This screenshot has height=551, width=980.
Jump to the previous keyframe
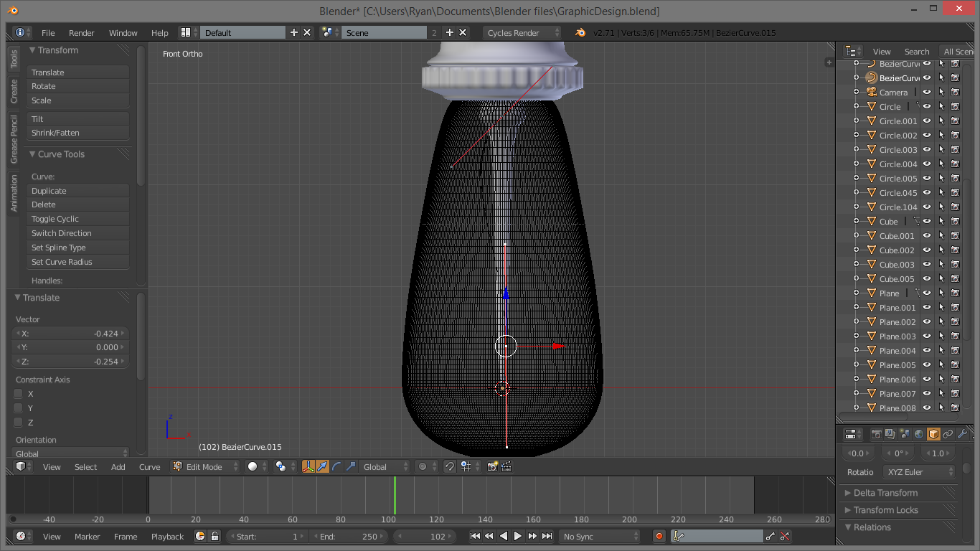[489, 536]
